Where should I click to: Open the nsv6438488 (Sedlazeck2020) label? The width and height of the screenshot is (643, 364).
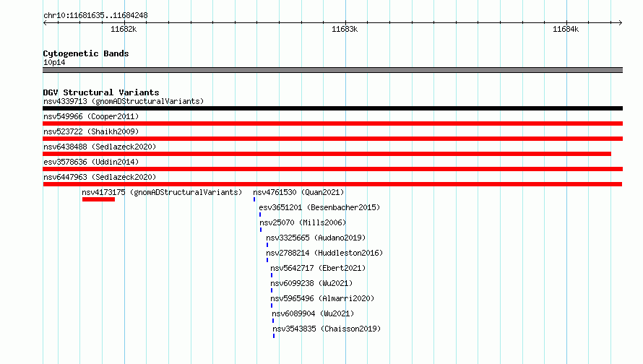coord(100,147)
